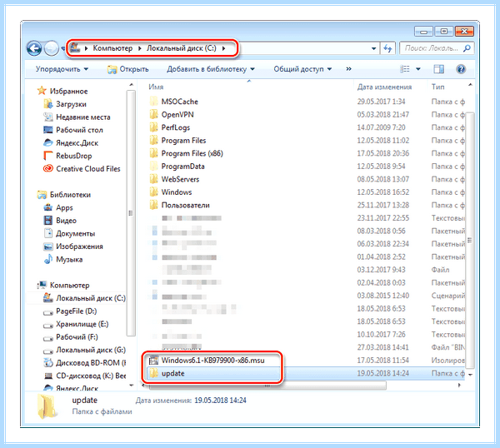Open the address bar history dropdown
The height and width of the screenshot is (448, 500).
point(373,49)
